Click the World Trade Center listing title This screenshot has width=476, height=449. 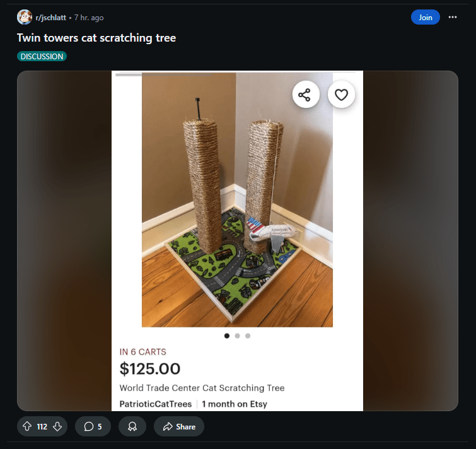[x=202, y=388]
